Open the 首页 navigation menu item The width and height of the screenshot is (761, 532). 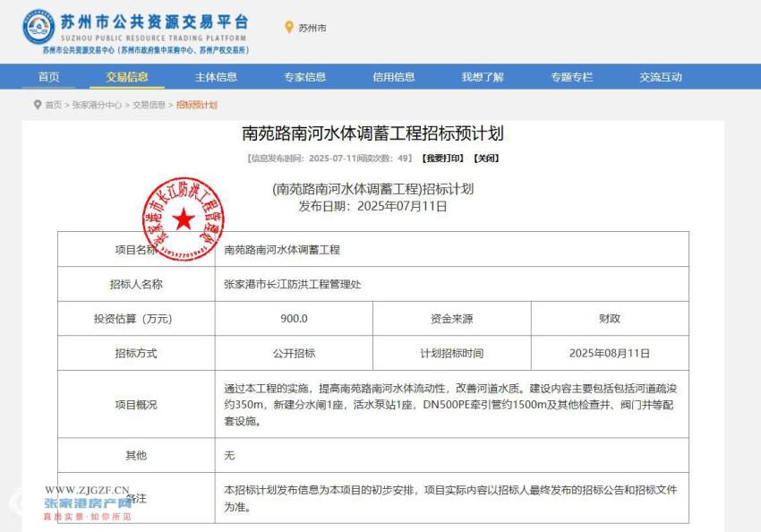point(48,77)
